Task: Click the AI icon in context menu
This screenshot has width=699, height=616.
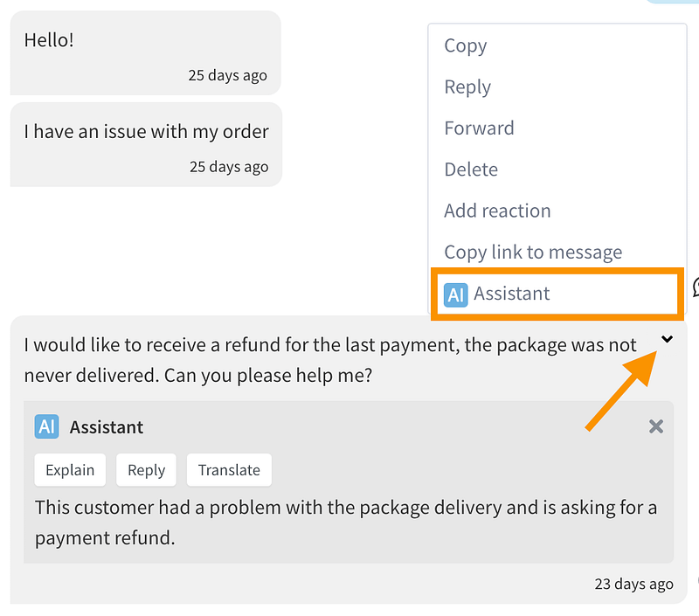Action: click(x=456, y=294)
